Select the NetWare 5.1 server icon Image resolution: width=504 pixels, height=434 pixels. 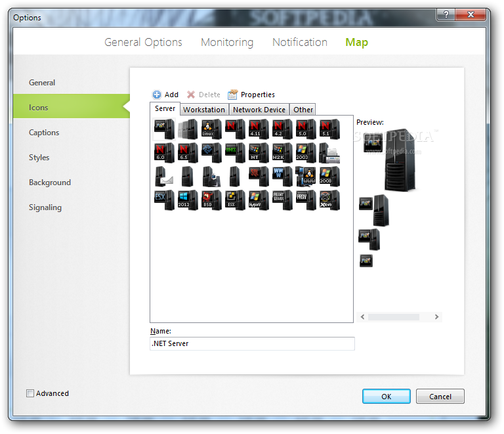click(329, 129)
